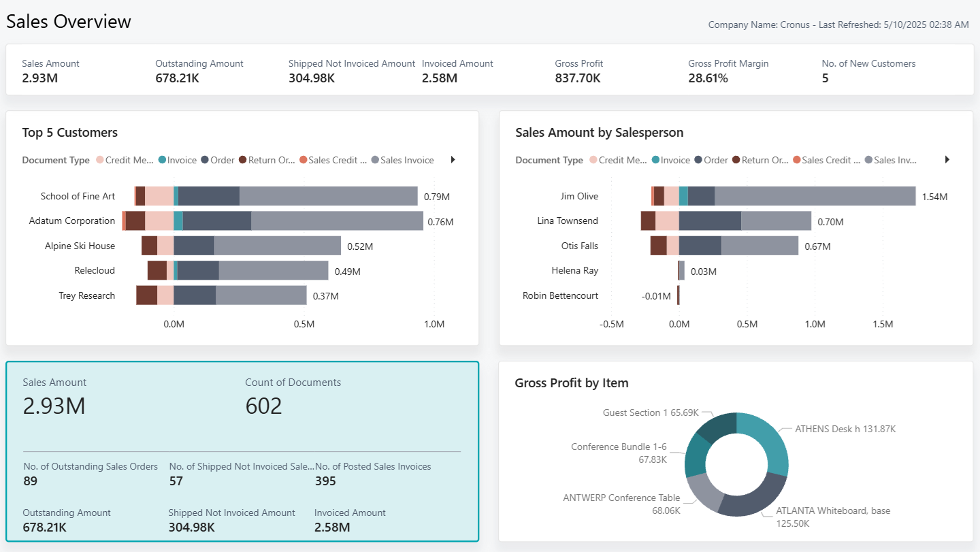
Task: Select ATLANTA Whiteboard donut segment
Action: [749, 500]
